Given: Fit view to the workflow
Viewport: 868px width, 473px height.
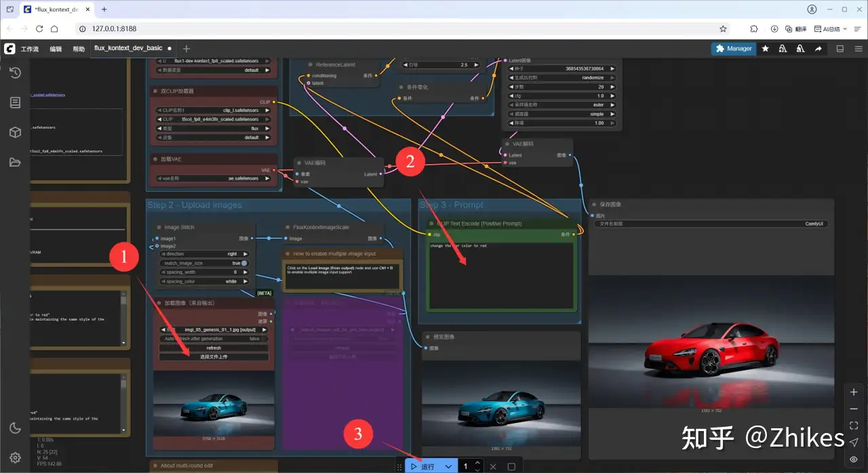Looking at the screenshot, I should [854, 426].
